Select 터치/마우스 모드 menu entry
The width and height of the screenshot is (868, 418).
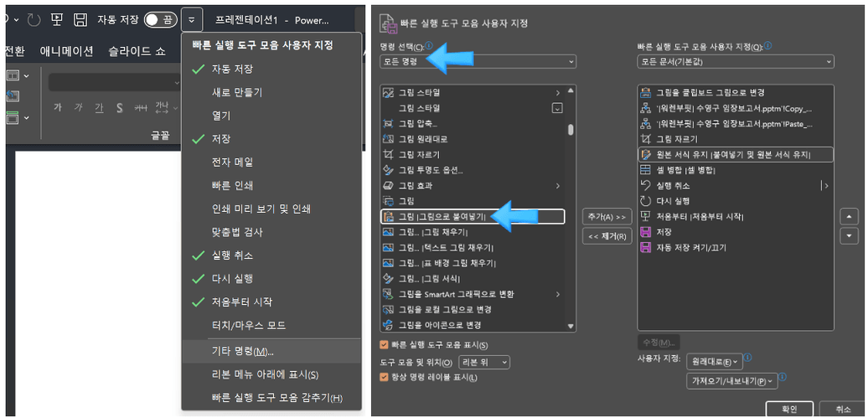pyautogui.click(x=271, y=326)
